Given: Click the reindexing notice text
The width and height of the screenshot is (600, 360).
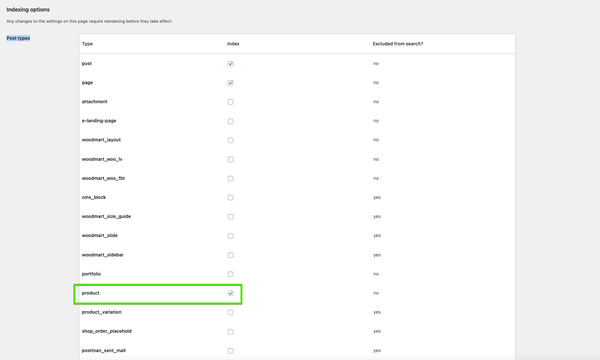Looking at the screenshot, I should pyautogui.click(x=90, y=21).
